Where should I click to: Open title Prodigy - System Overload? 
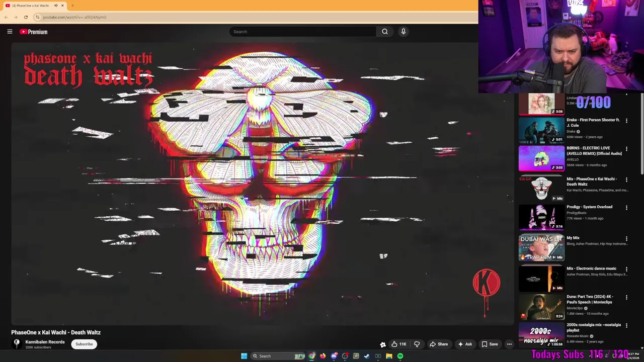point(589,207)
